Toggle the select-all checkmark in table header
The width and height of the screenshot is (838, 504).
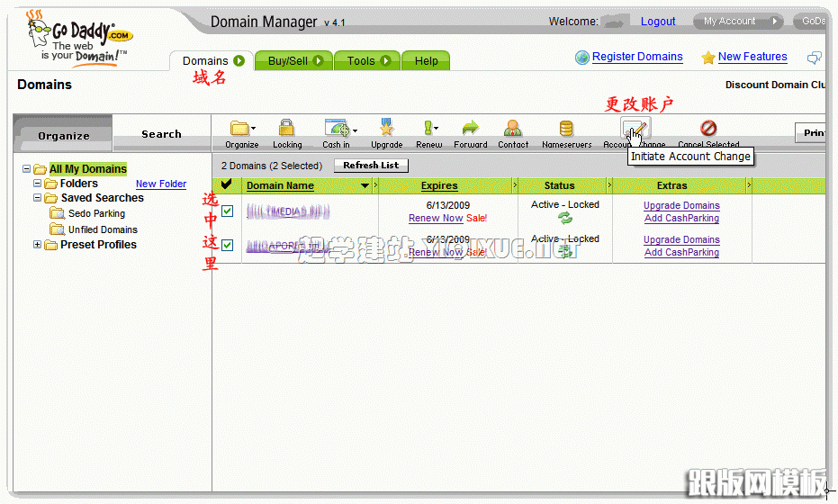pos(227,184)
